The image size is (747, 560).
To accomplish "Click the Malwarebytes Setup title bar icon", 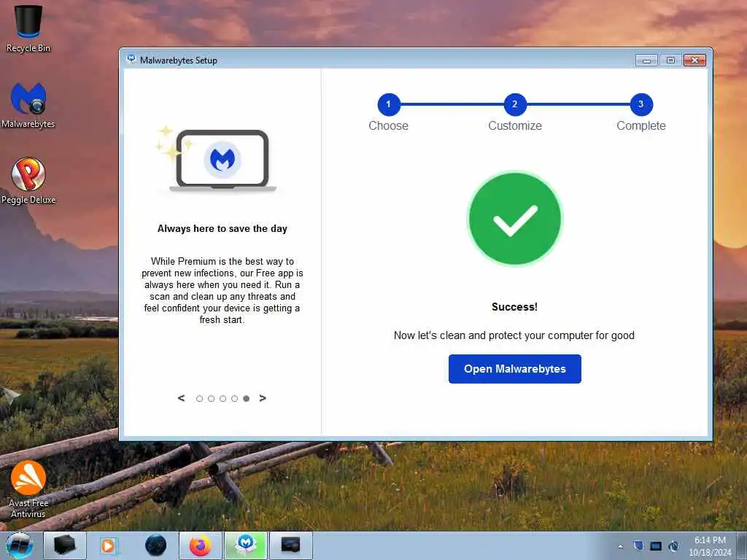I will point(131,60).
